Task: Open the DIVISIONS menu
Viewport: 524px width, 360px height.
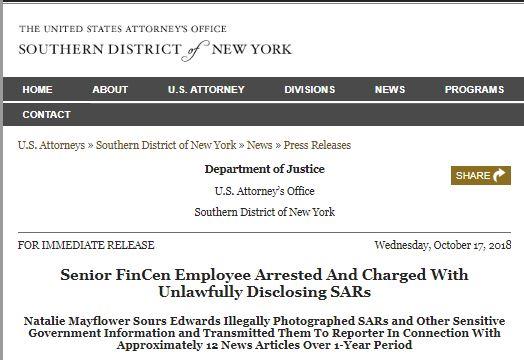Action: [309, 90]
